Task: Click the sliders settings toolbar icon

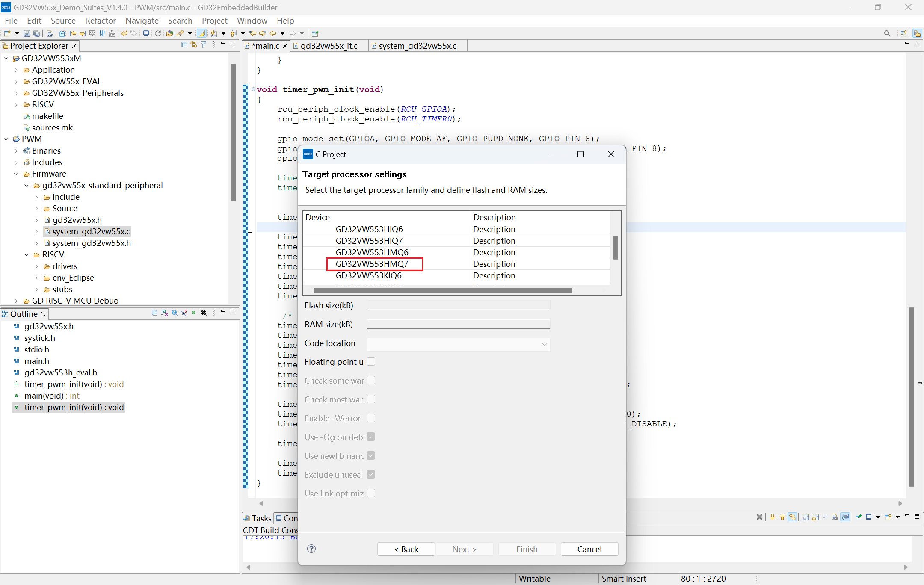Action: pyautogui.click(x=102, y=33)
